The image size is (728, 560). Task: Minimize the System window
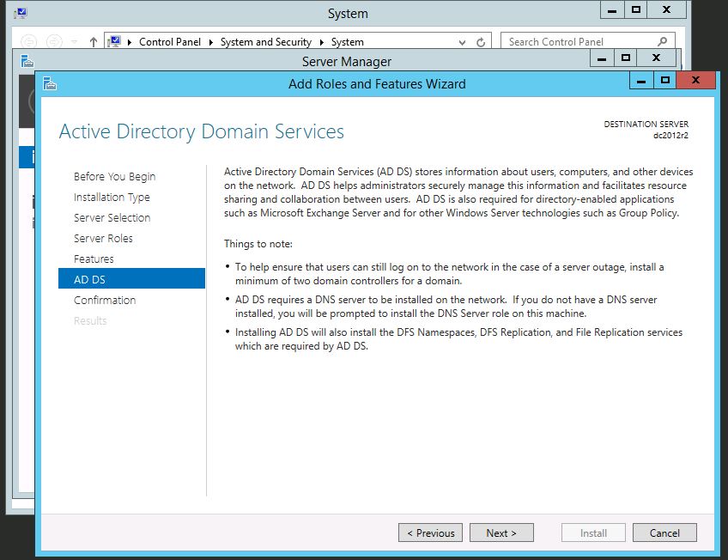pyautogui.click(x=612, y=9)
